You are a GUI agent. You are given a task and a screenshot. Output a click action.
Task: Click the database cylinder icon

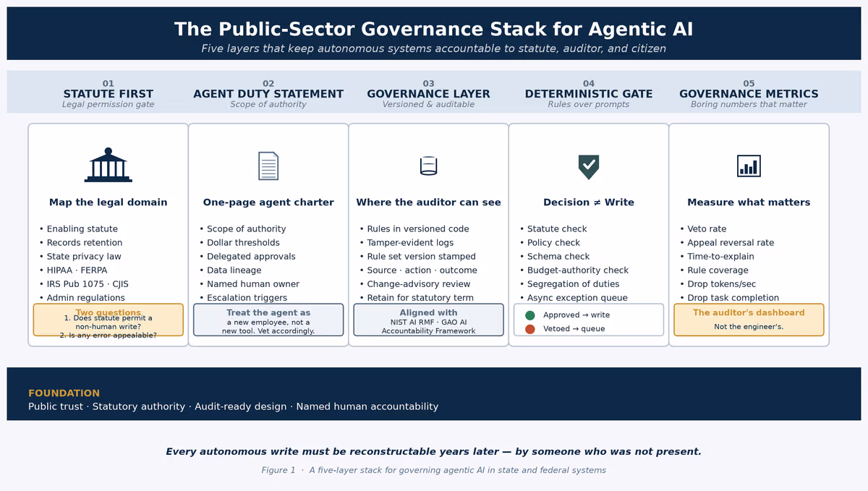(428, 166)
